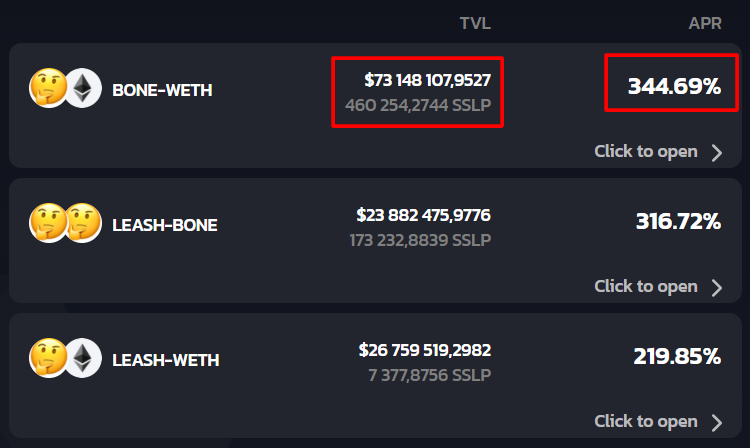
Task: Click 'Click to open' in LEASH-WETH row
Action: 645,420
